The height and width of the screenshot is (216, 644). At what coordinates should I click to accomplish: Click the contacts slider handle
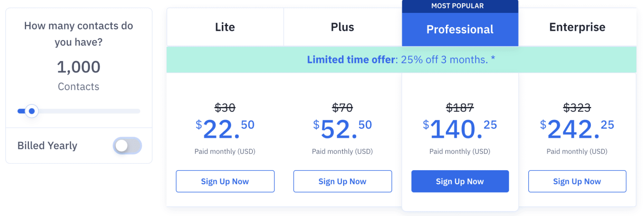(x=32, y=111)
